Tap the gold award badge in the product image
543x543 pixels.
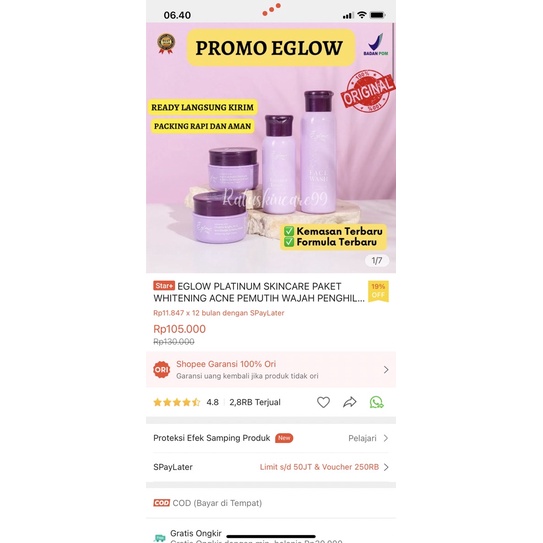point(166,44)
